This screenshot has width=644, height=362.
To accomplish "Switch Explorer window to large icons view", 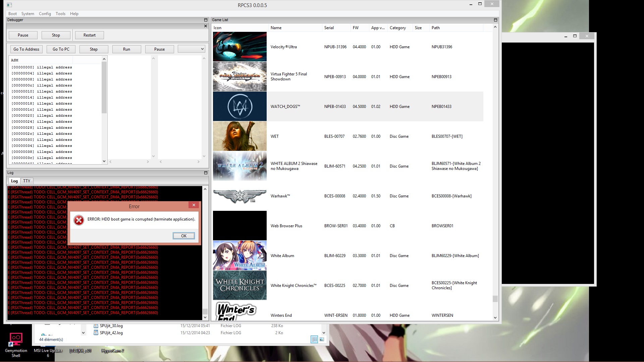I will coord(322,340).
